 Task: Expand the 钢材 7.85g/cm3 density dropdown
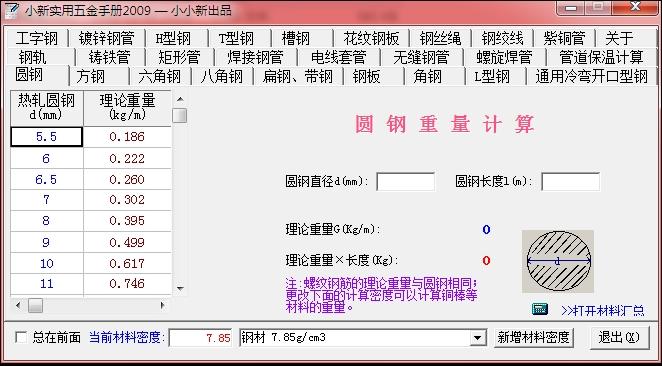coord(477,338)
